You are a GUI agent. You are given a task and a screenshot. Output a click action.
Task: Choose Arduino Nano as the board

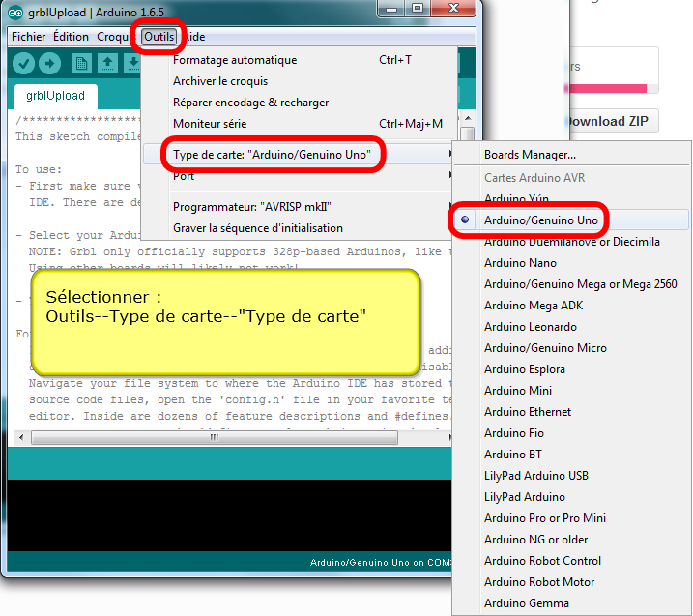coord(520,263)
